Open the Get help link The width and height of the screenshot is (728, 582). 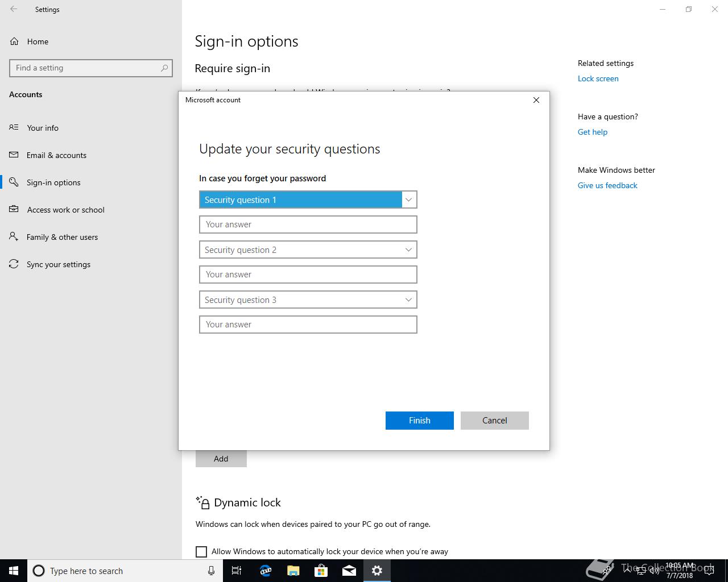pos(593,132)
